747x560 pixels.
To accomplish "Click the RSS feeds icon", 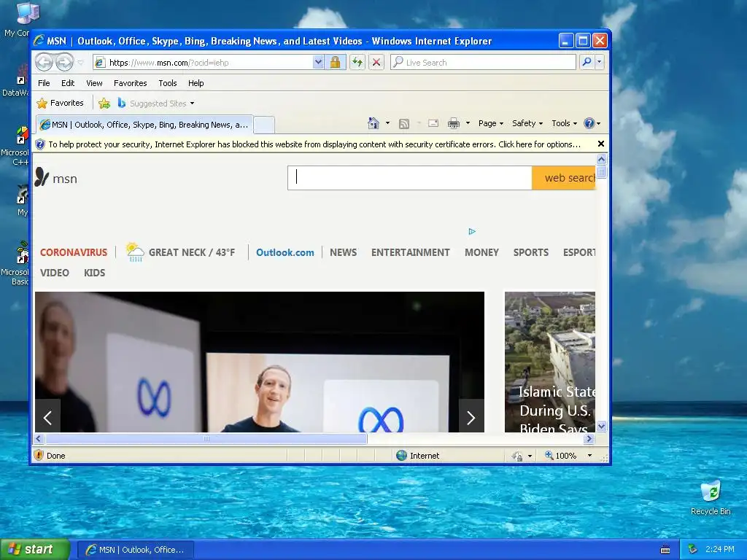I will click(404, 124).
